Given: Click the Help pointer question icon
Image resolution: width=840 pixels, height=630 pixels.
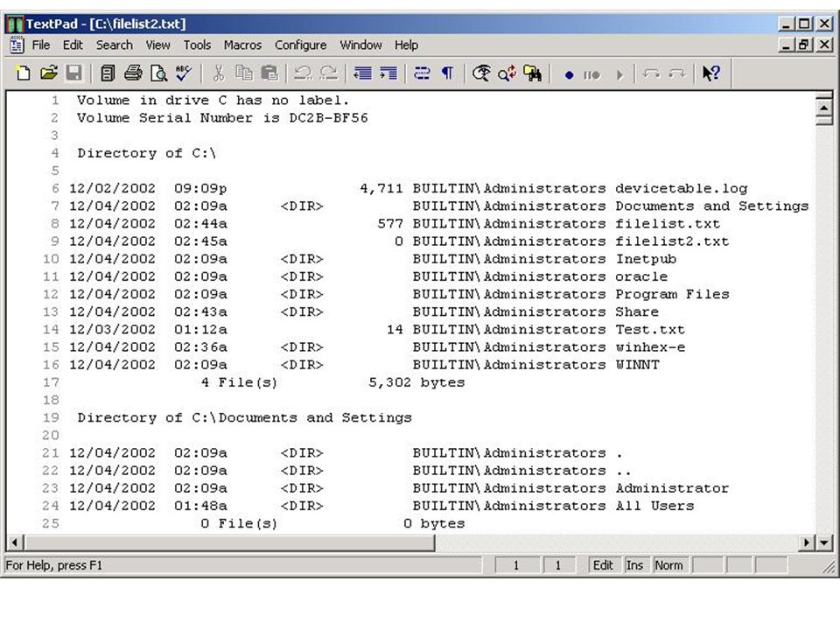Looking at the screenshot, I should tap(710, 73).
